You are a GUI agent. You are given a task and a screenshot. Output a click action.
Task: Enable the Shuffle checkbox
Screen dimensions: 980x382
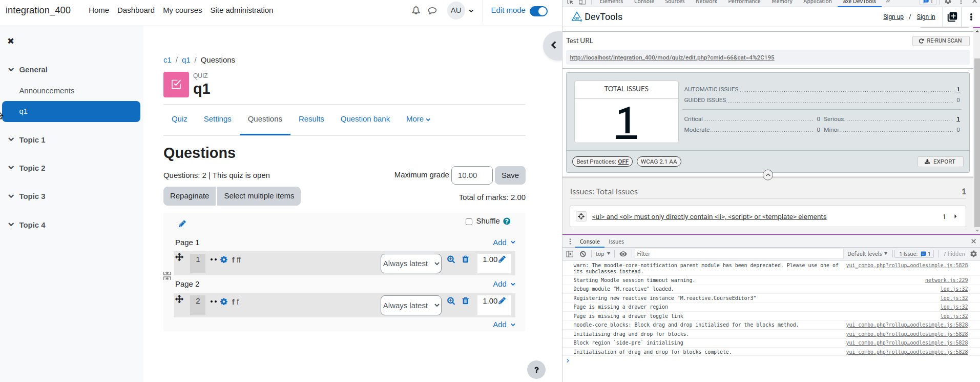tap(469, 222)
